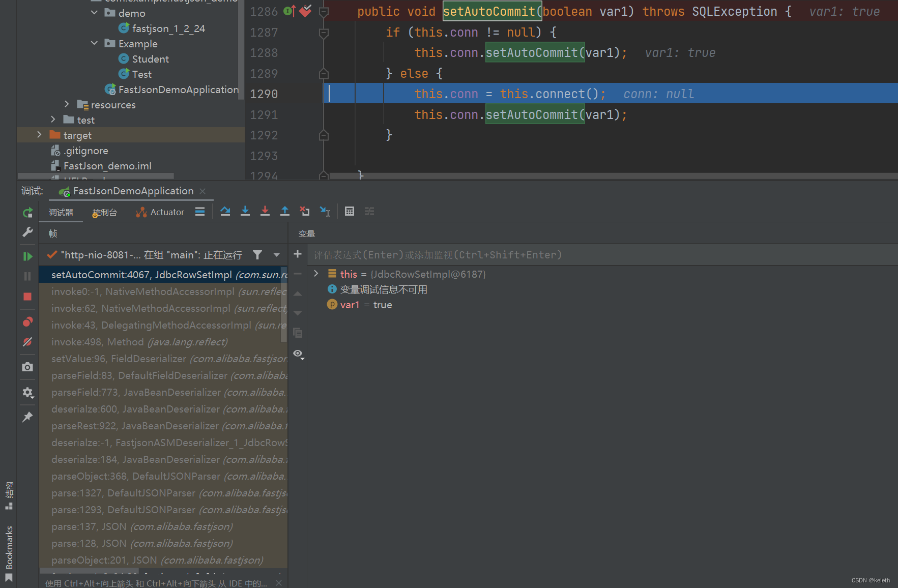This screenshot has width=898, height=588.
Task: Expand the 'this' variable node
Action: [x=316, y=274]
